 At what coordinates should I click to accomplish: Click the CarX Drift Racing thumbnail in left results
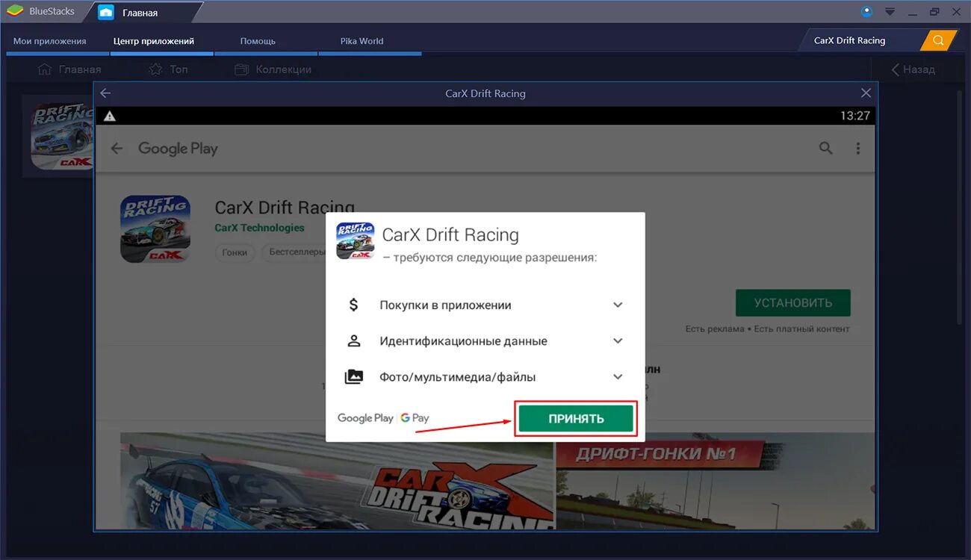tap(63, 136)
